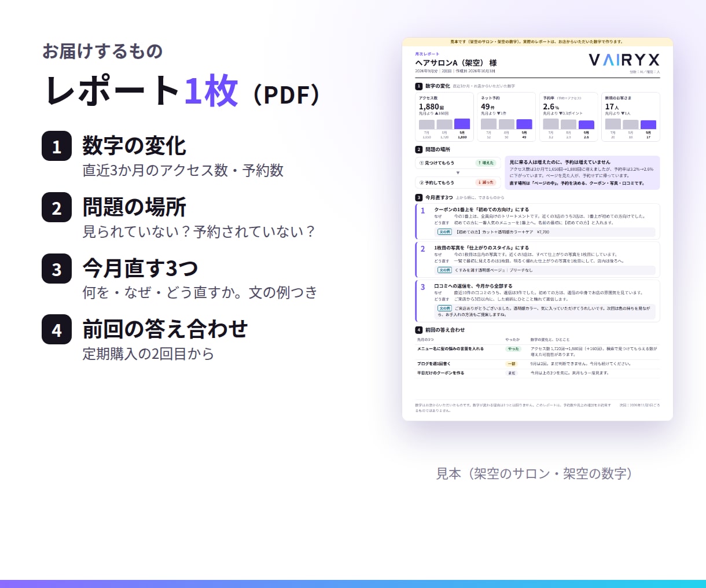
Task: Click the 口コミへの返信を、今月から全部する item
Action: [x=538, y=301]
